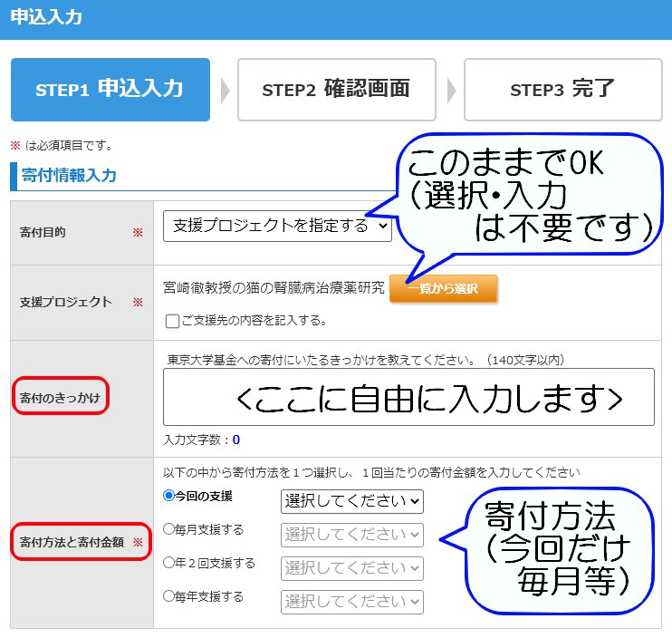Open the amount dropdown beside 毎年支援する
Viewport: 672px width, 638px height.
(x=352, y=602)
